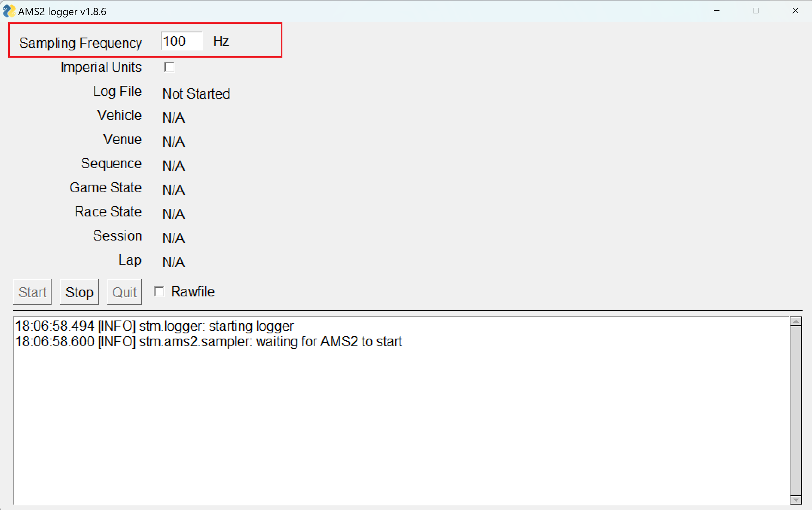Click the 'Not Started' log file status

[196, 94]
